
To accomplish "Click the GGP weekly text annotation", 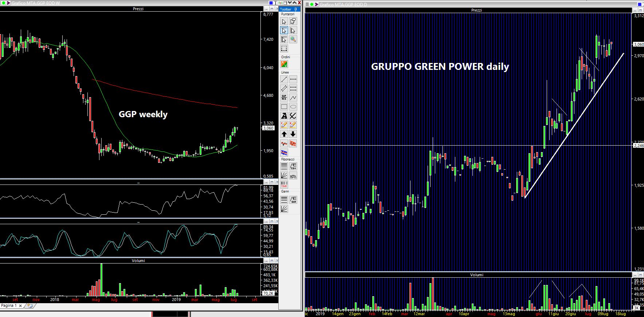I will click(x=143, y=114).
